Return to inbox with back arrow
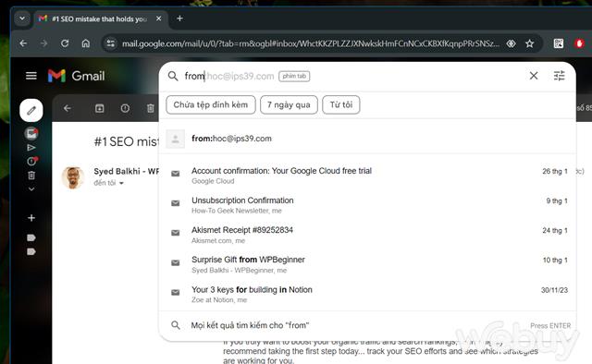 pos(68,109)
